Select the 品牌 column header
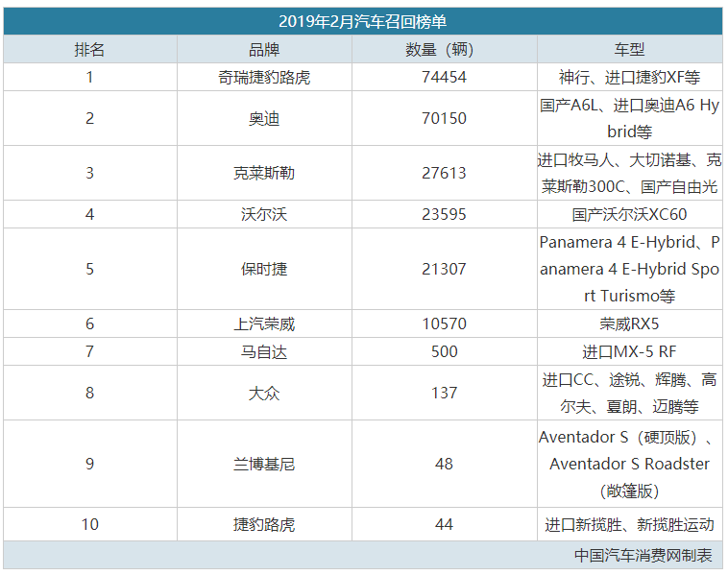This screenshot has width=728, height=575. pyautogui.click(x=264, y=49)
